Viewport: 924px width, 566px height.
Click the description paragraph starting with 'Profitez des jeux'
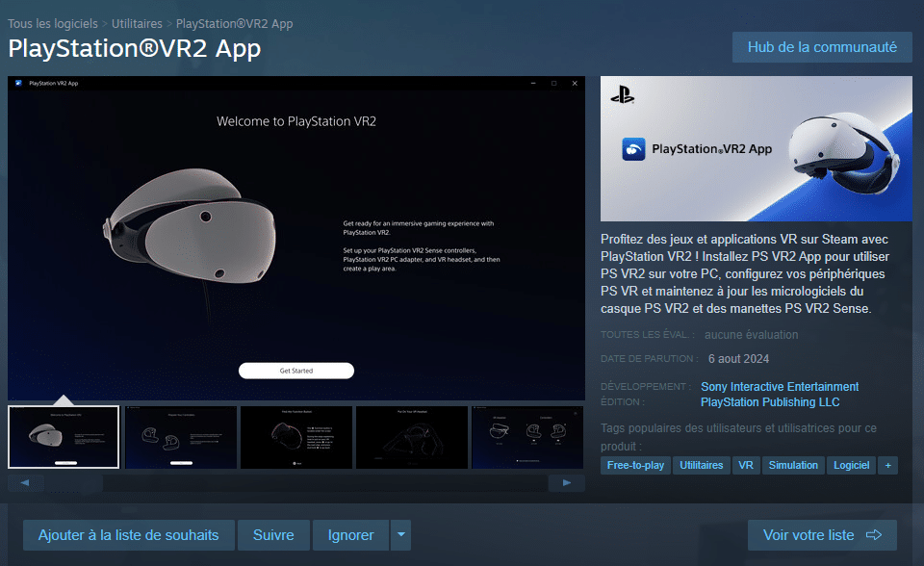click(x=745, y=273)
